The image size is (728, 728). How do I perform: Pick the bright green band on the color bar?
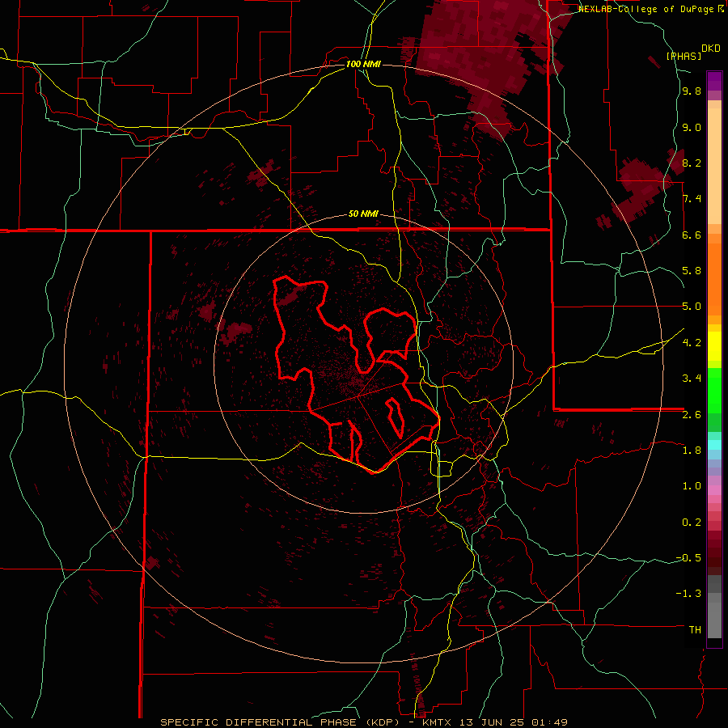(714, 390)
